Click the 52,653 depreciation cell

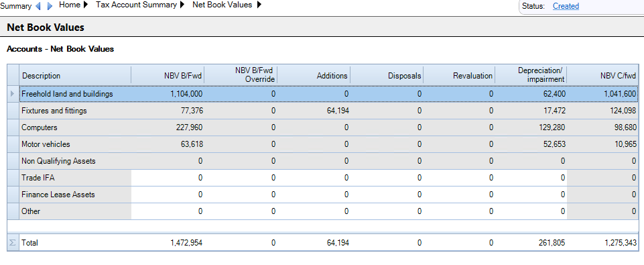click(531, 144)
